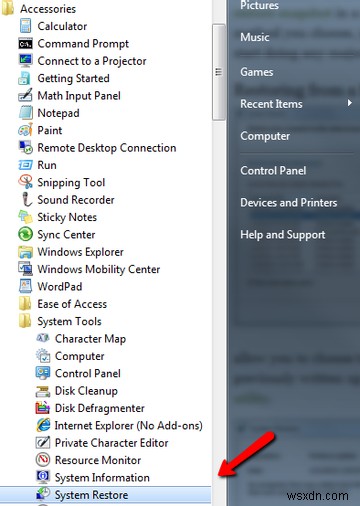Image resolution: width=360 pixels, height=506 pixels.
Task: Click the System Restore icon
Action: [43, 494]
